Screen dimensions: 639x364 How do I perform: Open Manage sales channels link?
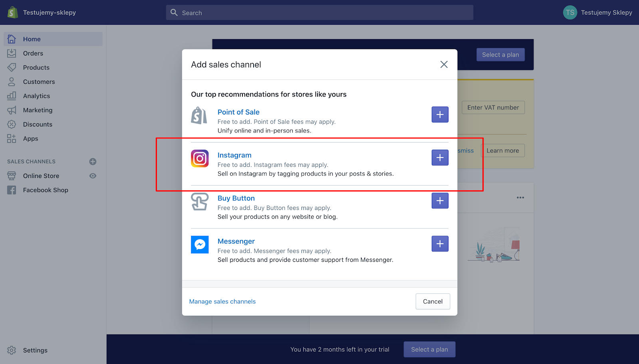tap(222, 301)
